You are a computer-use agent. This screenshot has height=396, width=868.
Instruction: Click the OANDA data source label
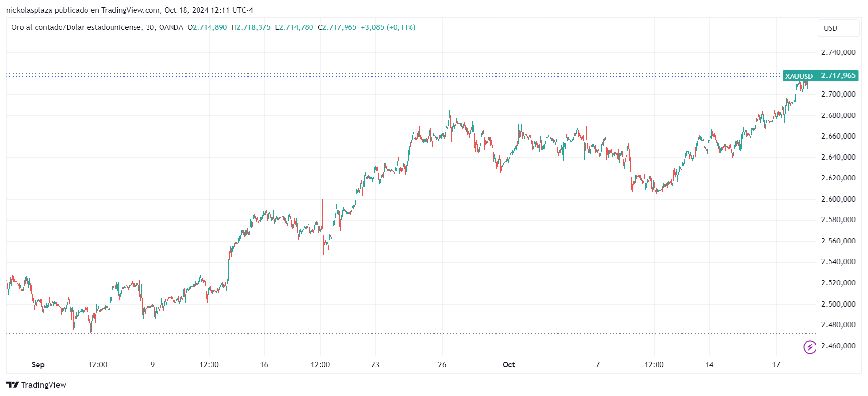(x=171, y=27)
